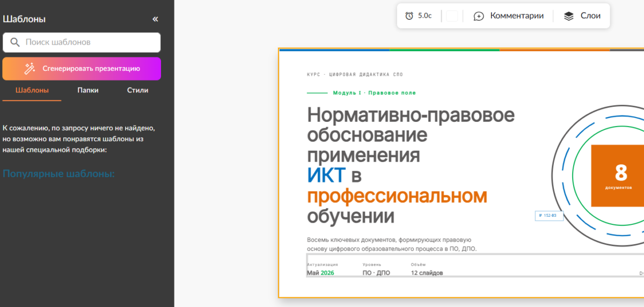Viewport: 644px width, 307px height.
Task: Click the К сожалению, ничего не найдено message
Action: [79, 139]
